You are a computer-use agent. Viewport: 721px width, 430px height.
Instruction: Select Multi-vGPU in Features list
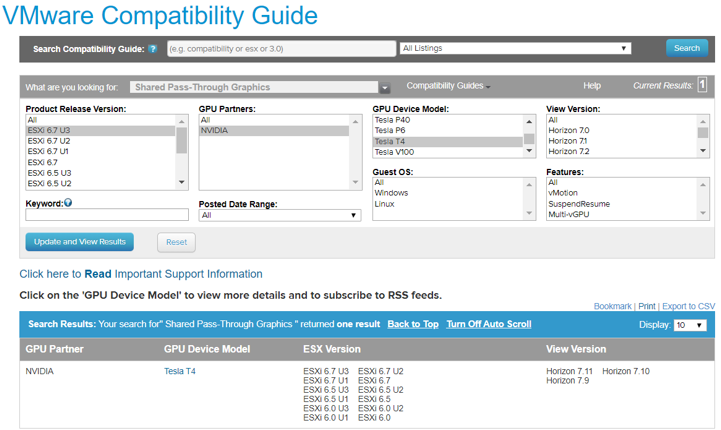click(x=622, y=215)
